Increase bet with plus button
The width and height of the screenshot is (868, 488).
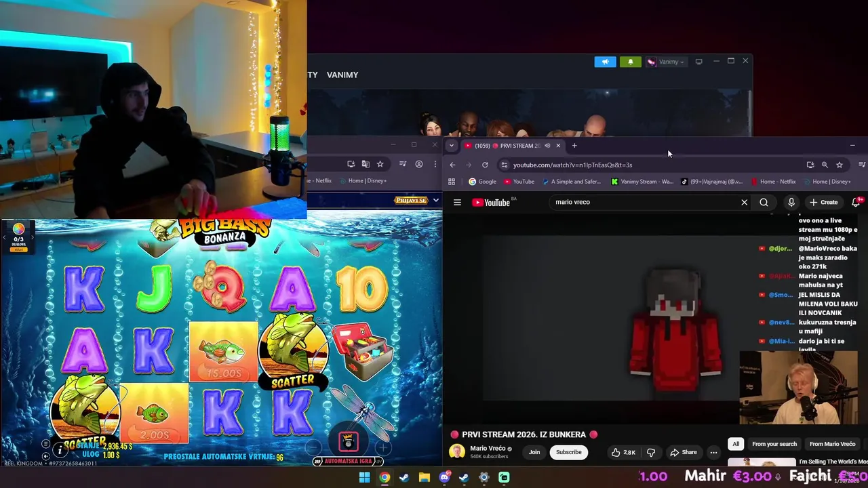384,447
